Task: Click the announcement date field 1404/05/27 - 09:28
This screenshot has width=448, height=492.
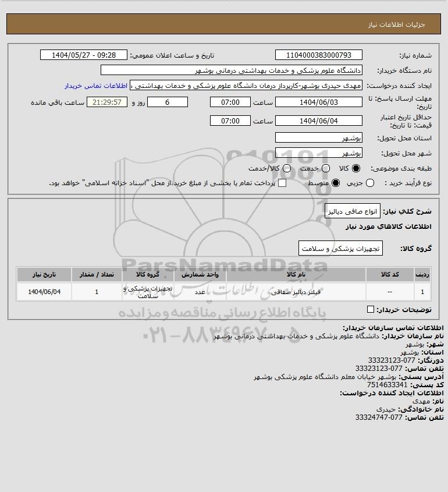Action: pos(84,55)
